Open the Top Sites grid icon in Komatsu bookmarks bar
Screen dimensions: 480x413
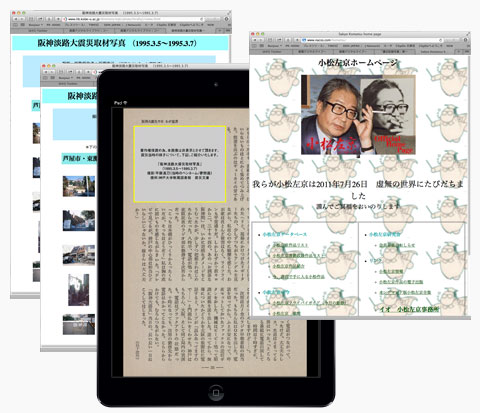[x=262, y=46]
